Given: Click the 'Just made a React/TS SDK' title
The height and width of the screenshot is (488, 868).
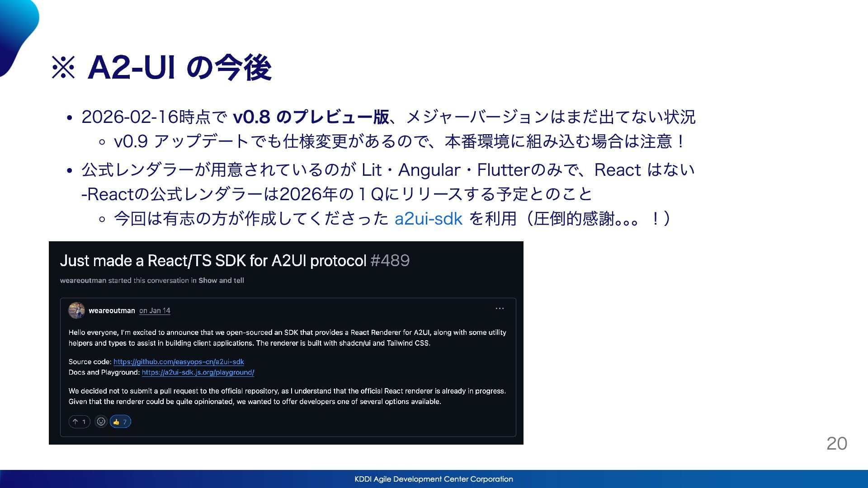Looking at the screenshot, I should point(212,261).
